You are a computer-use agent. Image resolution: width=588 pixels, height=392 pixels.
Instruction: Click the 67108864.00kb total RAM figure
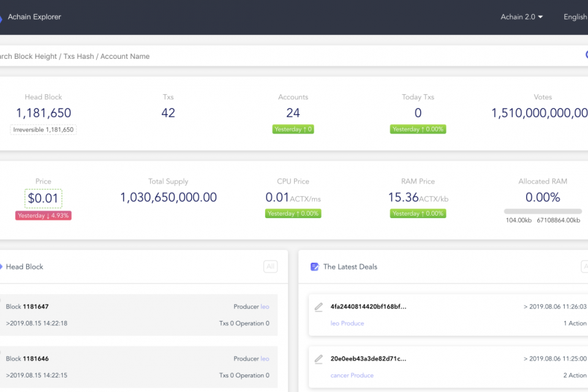[x=559, y=221]
